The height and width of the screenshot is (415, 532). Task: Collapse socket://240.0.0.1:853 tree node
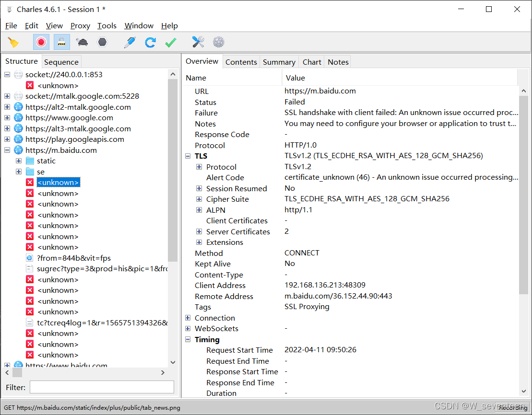[x=7, y=75]
